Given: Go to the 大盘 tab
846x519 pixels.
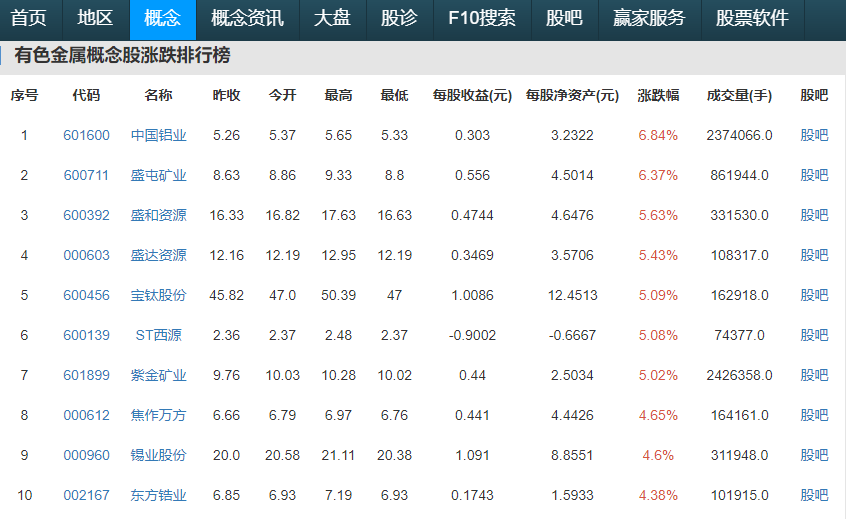Looking at the screenshot, I should click(332, 18).
